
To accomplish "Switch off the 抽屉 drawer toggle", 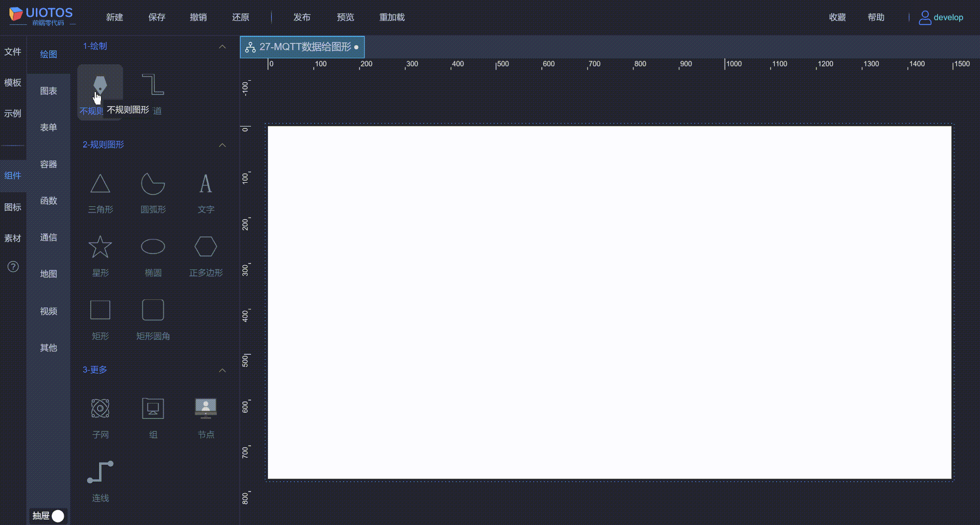I will tap(57, 516).
